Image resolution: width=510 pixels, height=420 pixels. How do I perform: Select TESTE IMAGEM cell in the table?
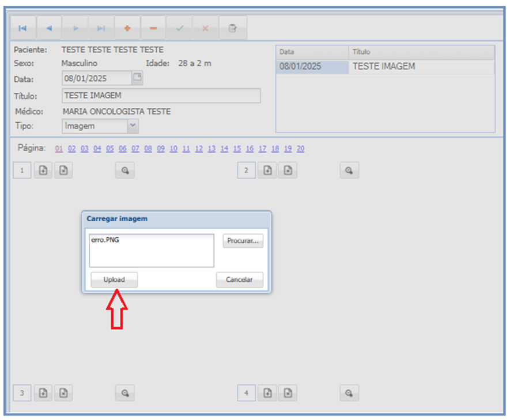pos(421,67)
